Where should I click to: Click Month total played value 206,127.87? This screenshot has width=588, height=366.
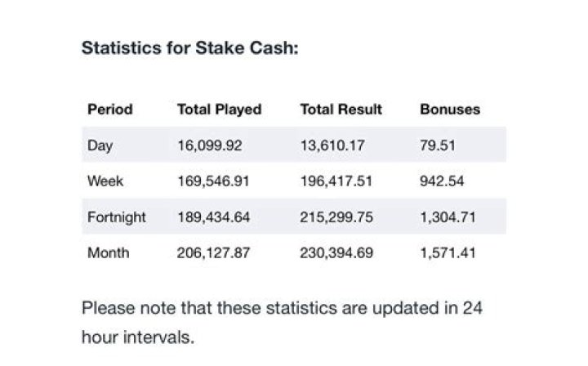213,253
